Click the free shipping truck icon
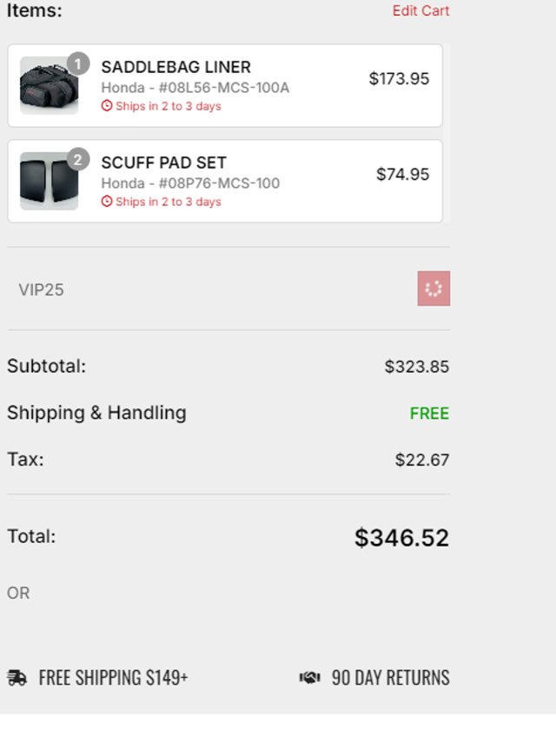This screenshot has width=556, height=756. [17, 678]
